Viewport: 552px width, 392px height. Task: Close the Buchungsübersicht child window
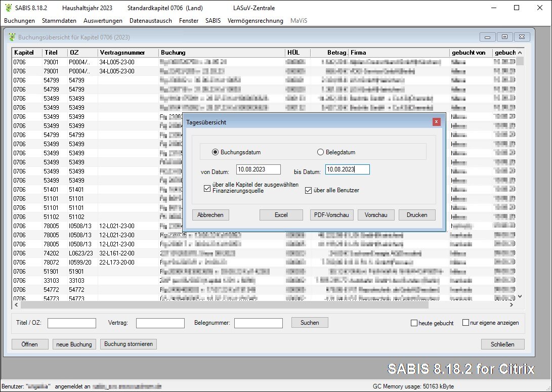pos(522,37)
